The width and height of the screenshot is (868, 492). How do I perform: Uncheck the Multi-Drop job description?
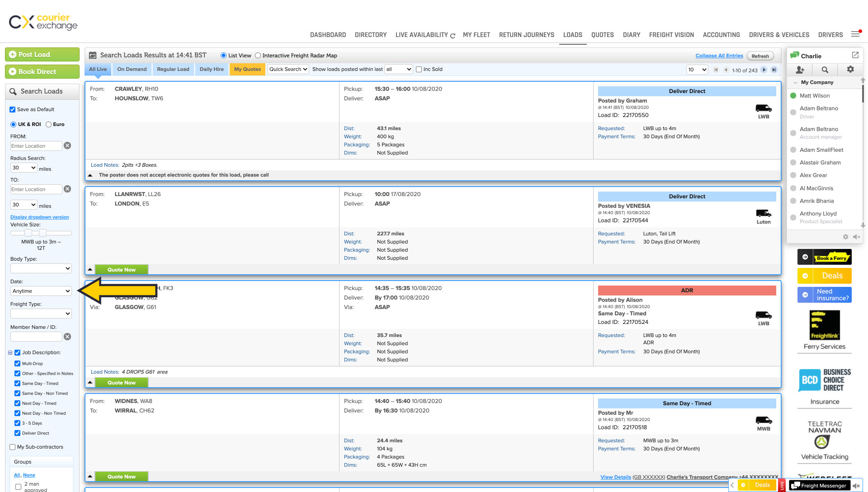(x=17, y=363)
